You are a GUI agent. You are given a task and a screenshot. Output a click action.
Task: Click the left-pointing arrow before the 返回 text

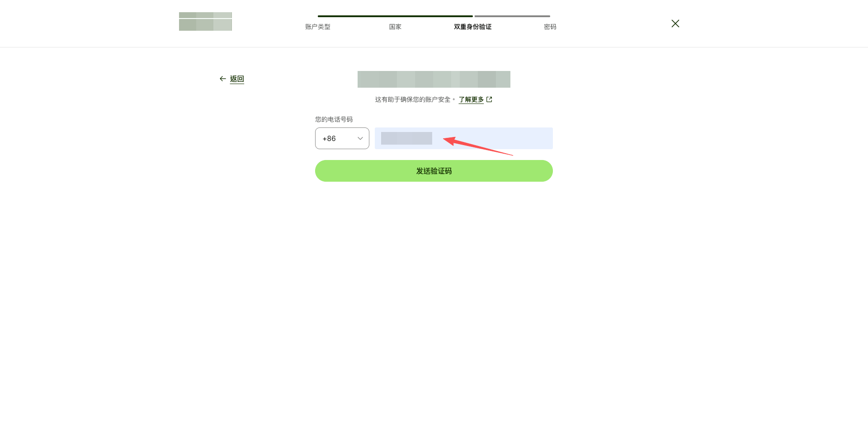[222, 79]
